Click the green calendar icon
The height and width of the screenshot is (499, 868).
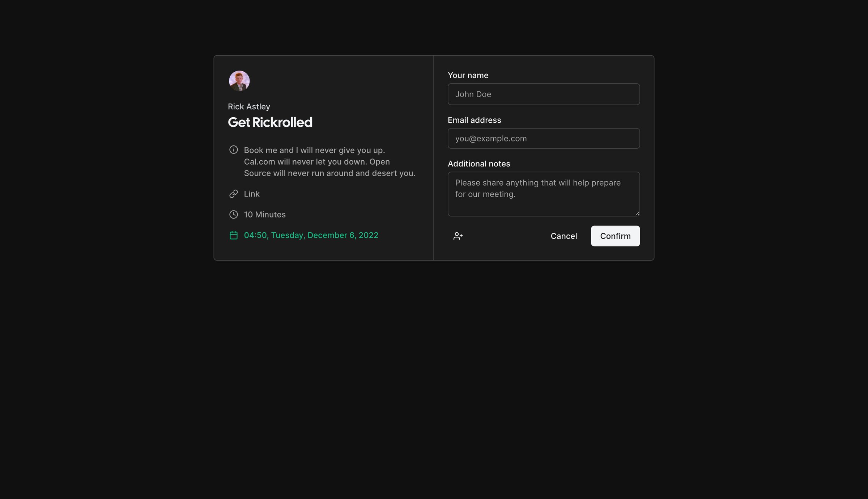234,235
